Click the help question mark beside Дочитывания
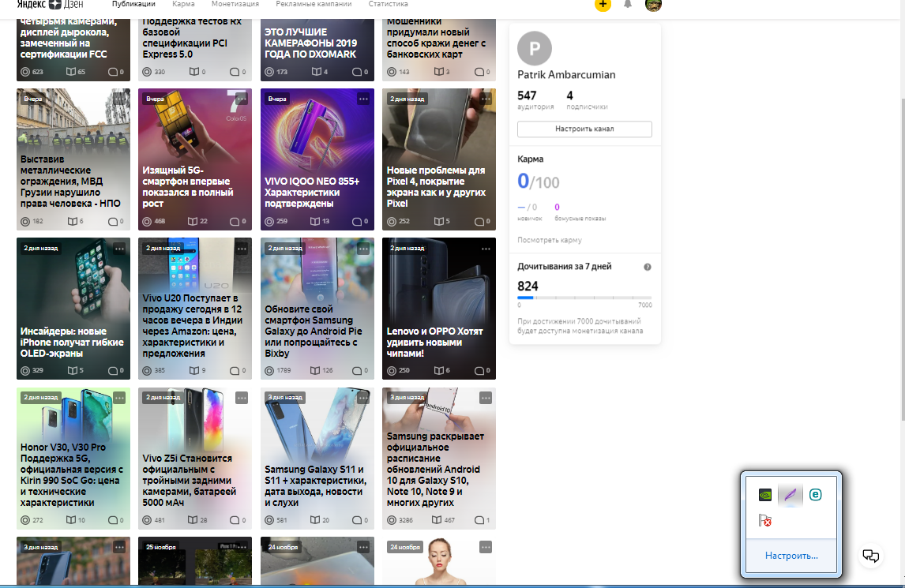The height and width of the screenshot is (588, 905). click(x=648, y=267)
